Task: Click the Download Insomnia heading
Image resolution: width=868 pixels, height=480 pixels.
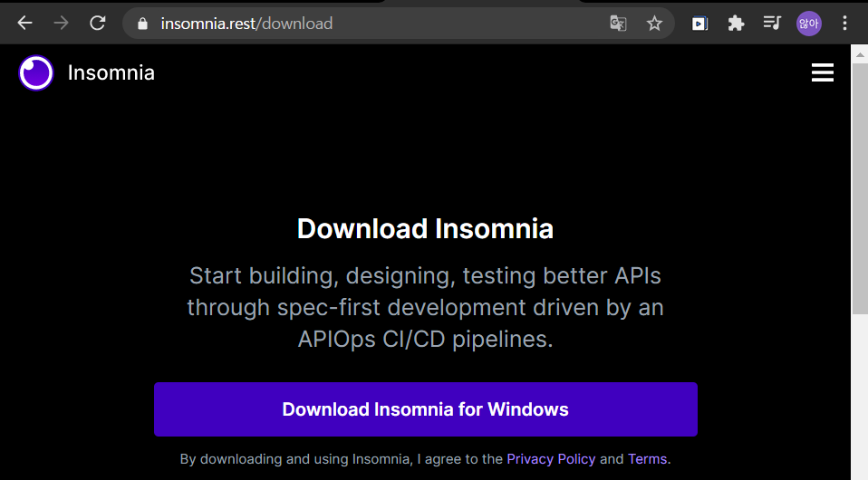Action: point(425,228)
